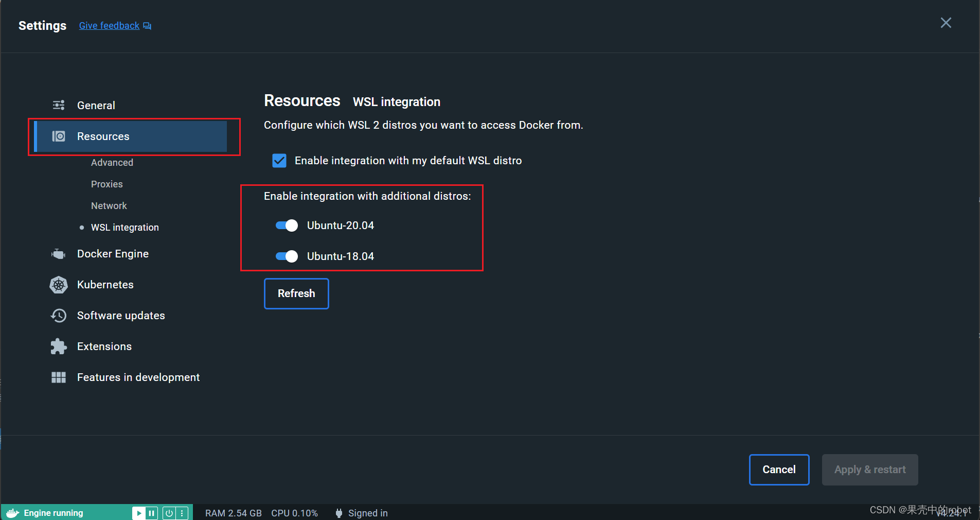Click the engine power button
This screenshot has height=520, width=980.
169,513
